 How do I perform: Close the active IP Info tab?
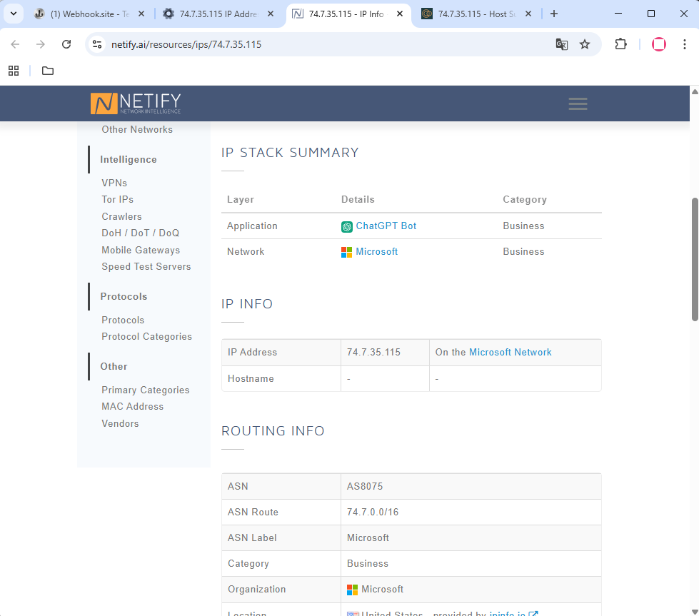click(400, 14)
